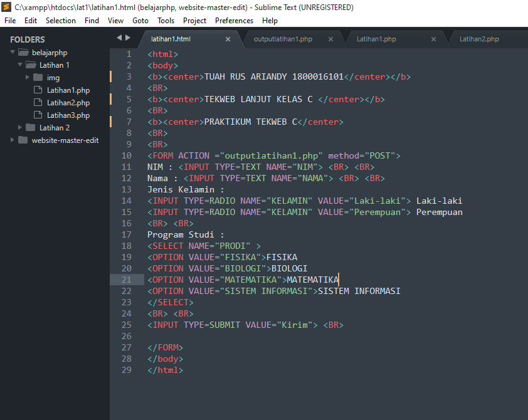Click the opening <body> tag on line 2
Viewport: 528px width, 420px height.
tap(162, 65)
